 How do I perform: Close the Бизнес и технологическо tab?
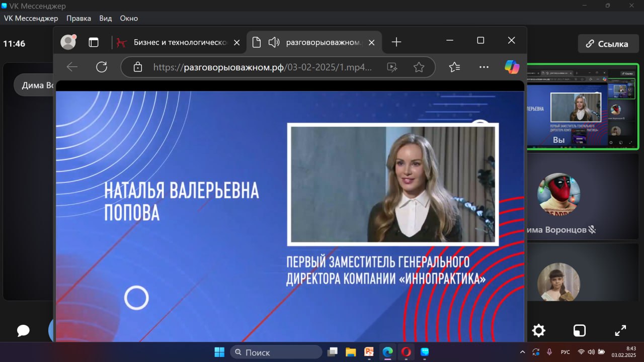point(237,43)
